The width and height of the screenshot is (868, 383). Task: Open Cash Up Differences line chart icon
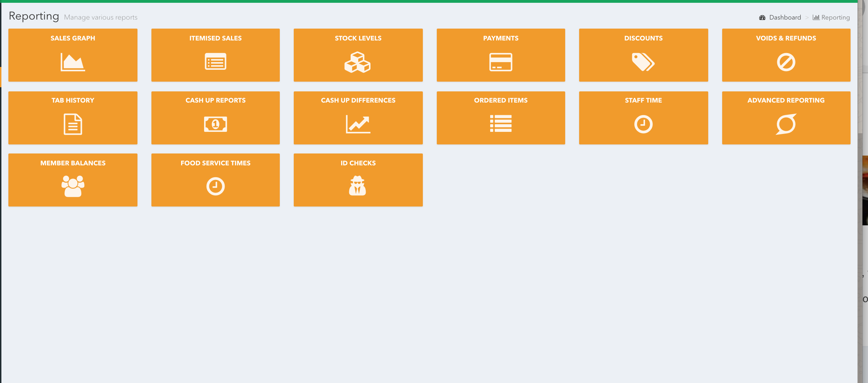358,124
